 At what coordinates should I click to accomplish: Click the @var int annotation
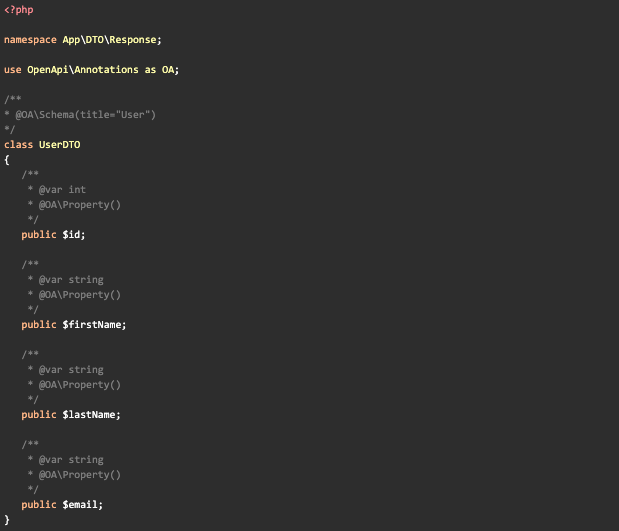(x=62, y=189)
